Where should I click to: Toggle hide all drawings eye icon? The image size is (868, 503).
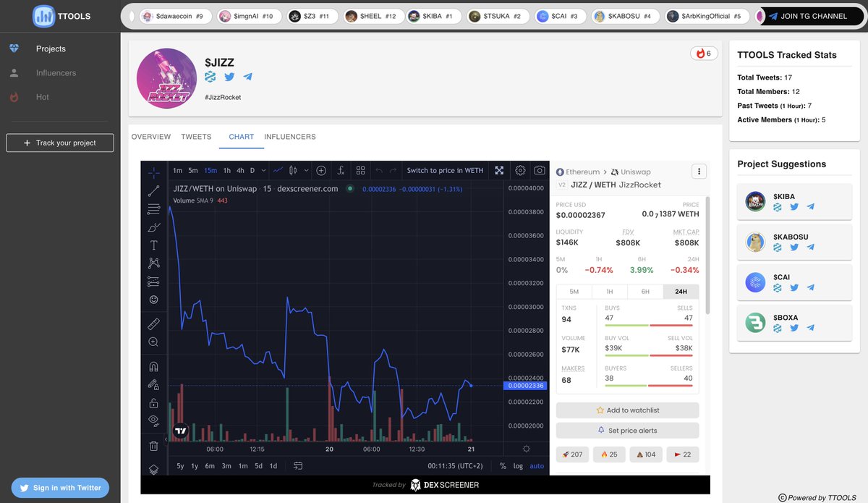point(154,420)
